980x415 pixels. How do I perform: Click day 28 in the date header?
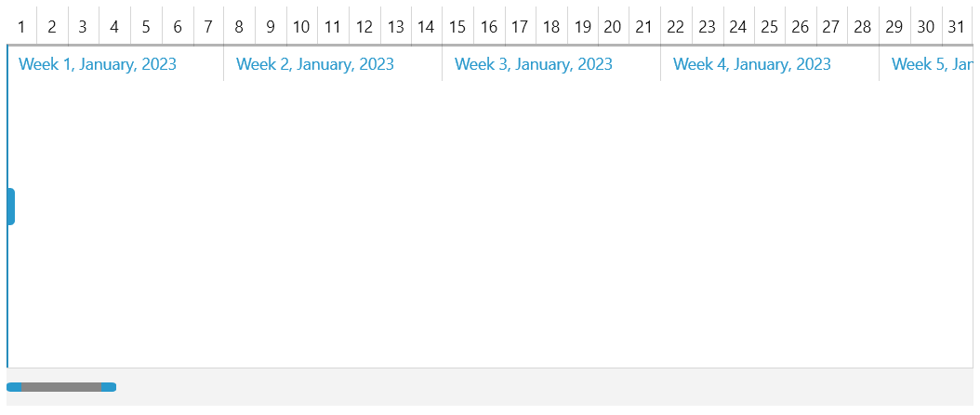(x=863, y=27)
